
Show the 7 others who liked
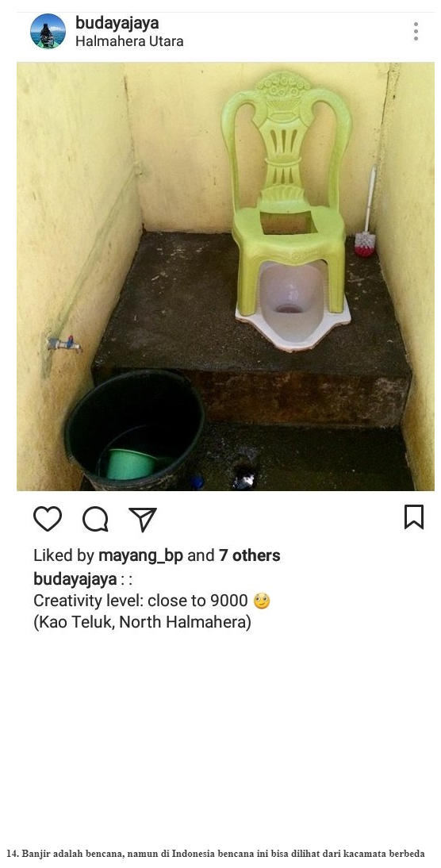(x=250, y=555)
